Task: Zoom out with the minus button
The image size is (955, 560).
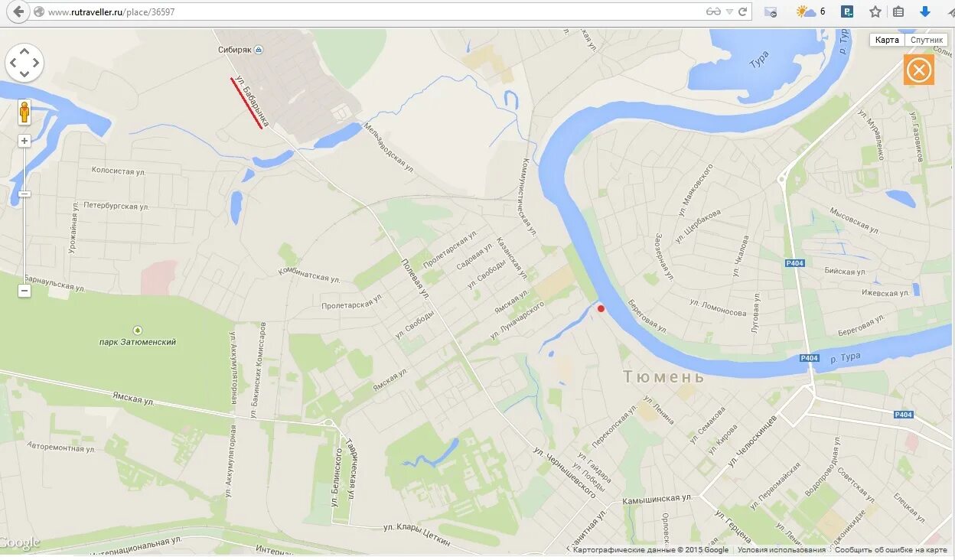Action: (24, 291)
